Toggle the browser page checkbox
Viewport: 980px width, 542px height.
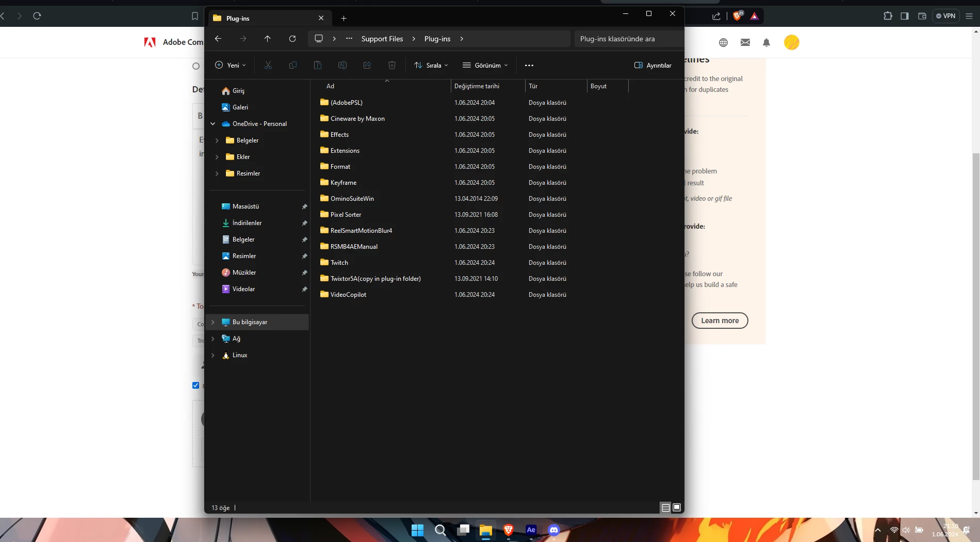(x=195, y=385)
